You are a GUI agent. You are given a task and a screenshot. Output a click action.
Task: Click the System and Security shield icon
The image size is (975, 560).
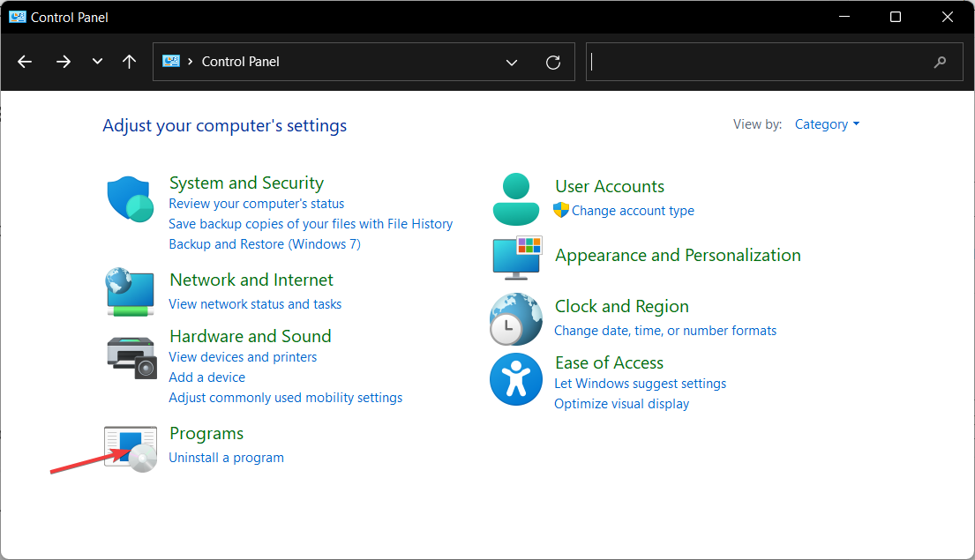(131, 198)
